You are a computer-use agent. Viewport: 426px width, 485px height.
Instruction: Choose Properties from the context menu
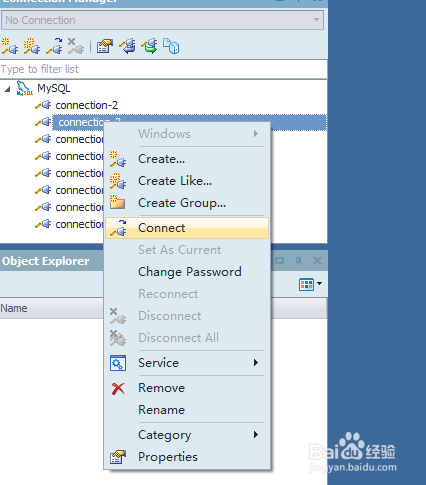(x=187, y=457)
